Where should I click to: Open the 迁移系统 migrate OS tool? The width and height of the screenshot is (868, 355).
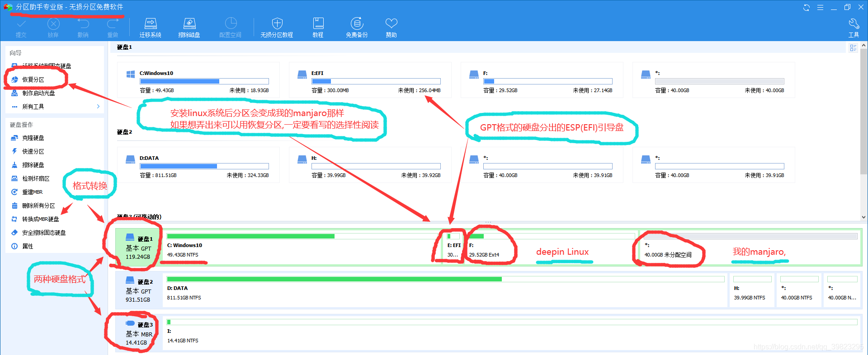(151, 28)
